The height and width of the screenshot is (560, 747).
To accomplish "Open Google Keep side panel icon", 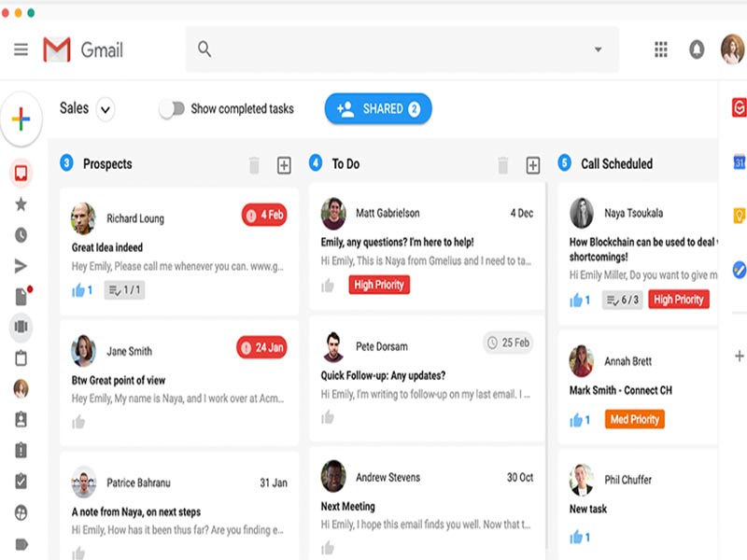I will pyautogui.click(x=739, y=216).
